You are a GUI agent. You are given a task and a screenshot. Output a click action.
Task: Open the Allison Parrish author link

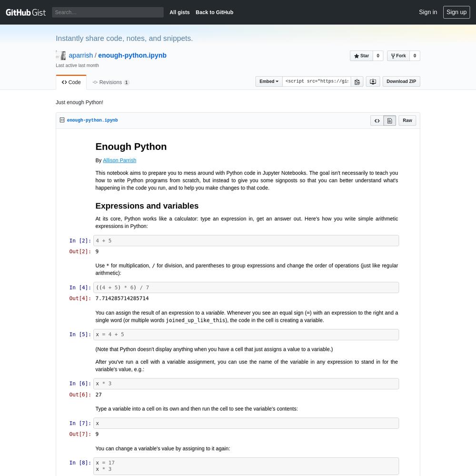tap(119, 160)
